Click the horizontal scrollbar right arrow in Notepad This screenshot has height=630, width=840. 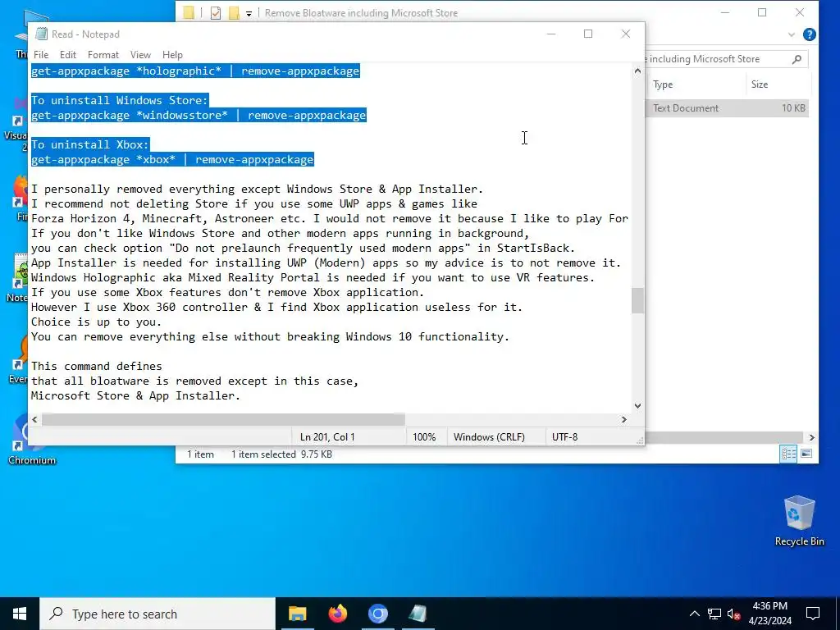623,419
